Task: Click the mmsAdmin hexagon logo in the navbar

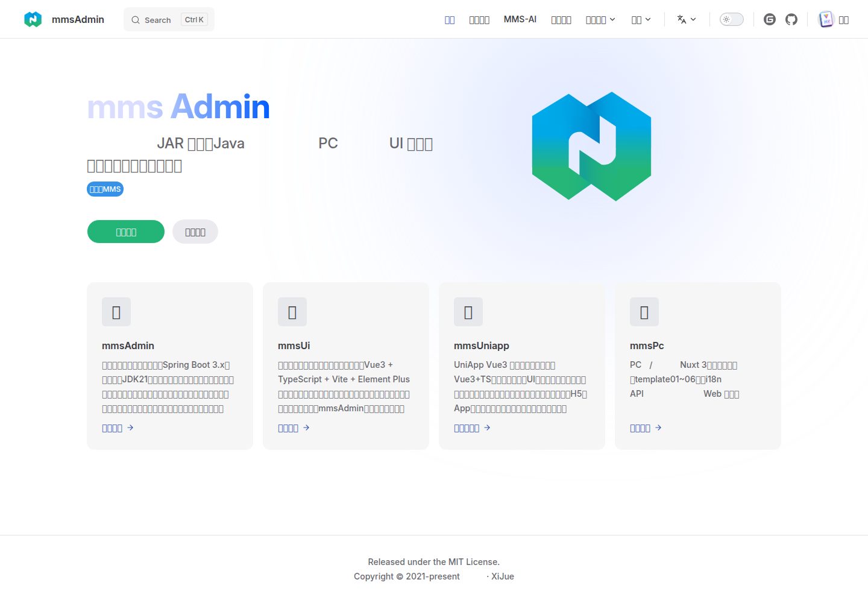Action: [x=33, y=19]
